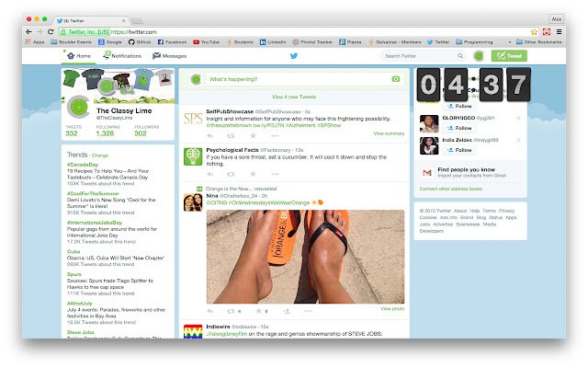588x368 pixels.
Task: Click the Twitter bird logo in header
Action: pyautogui.click(x=294, y=56)
